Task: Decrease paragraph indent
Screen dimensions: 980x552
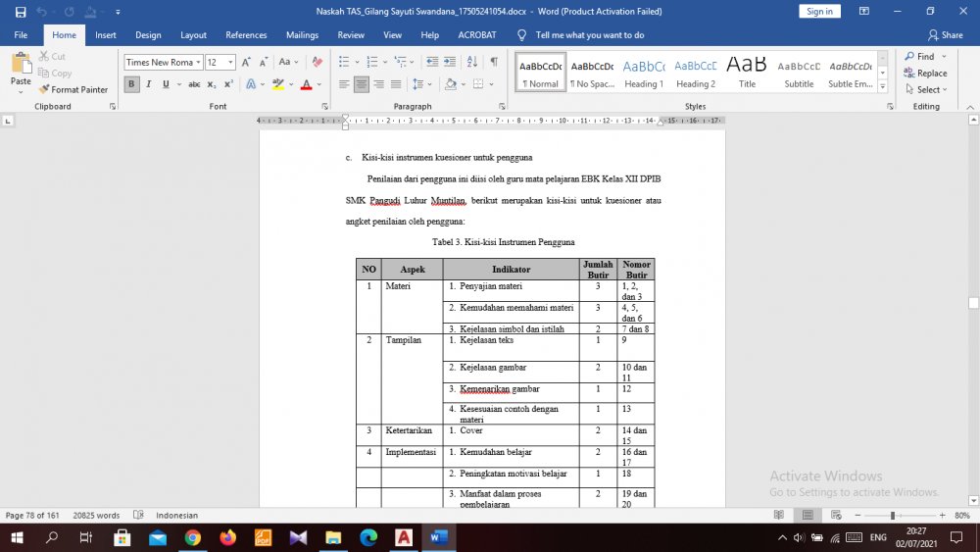Action: [x=432, y=62]
